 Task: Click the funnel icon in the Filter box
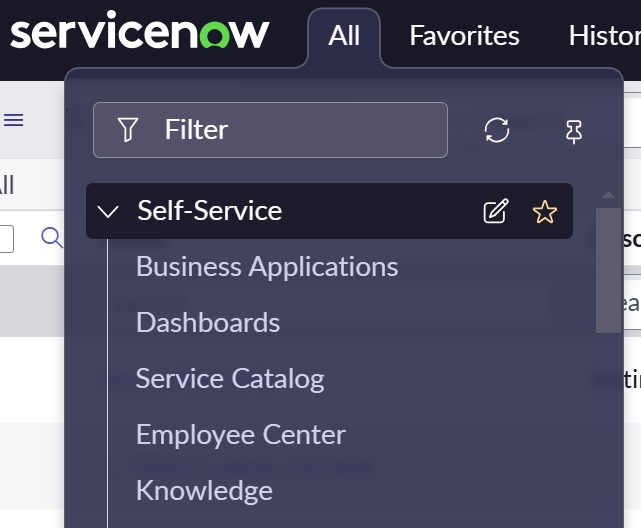(x=127, y=130)
